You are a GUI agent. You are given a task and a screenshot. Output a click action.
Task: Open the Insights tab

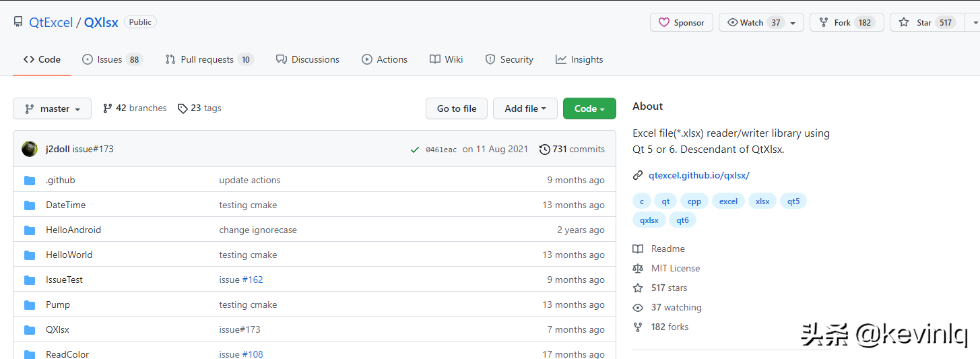tap(579, 59)
